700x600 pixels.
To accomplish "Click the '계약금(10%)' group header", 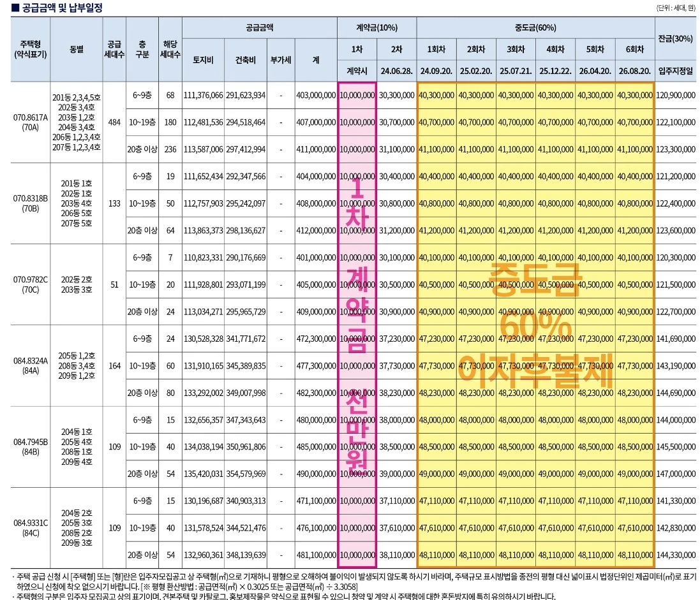I will pos(376,27).
